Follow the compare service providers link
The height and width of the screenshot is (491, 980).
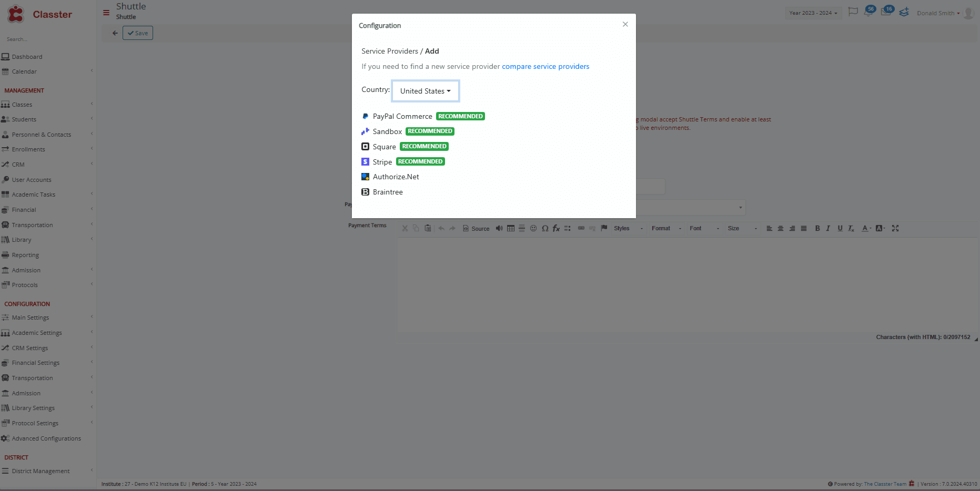pos(545,66)
